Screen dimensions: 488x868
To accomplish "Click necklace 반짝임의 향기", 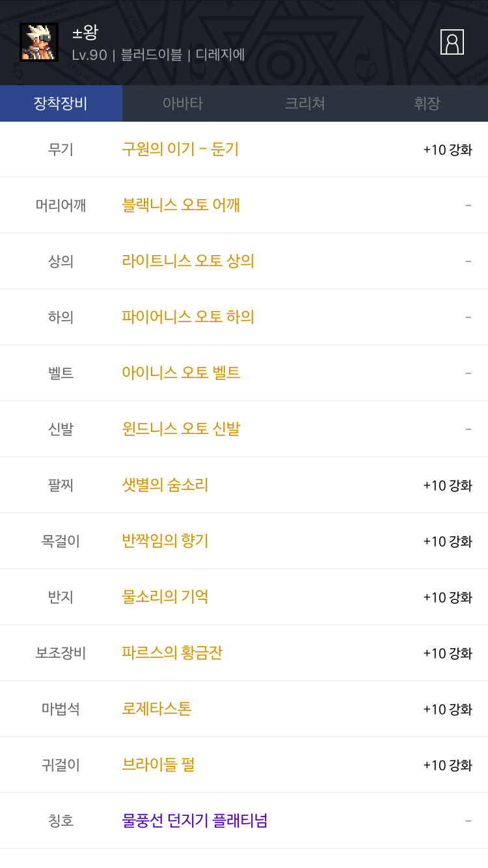I will [x=165, y=541].
